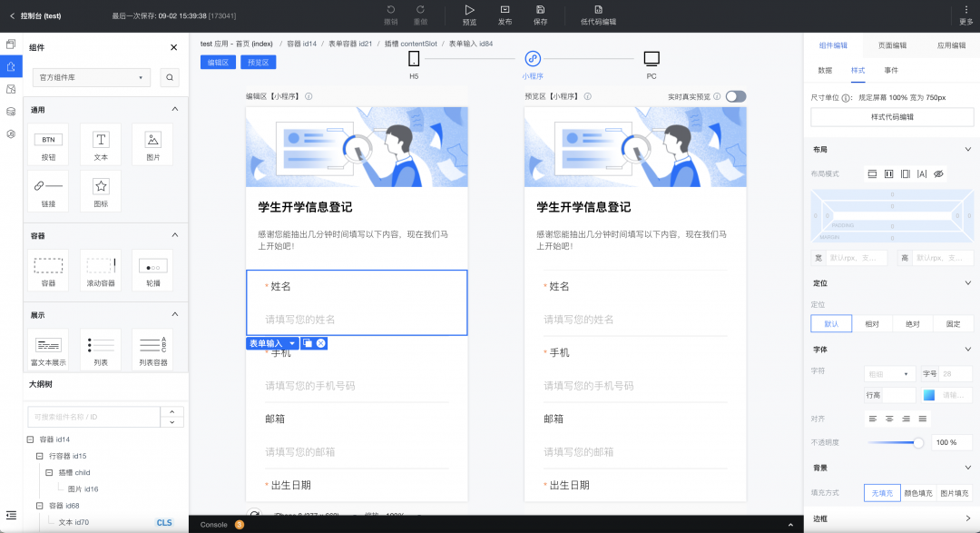Select the 图标 icon component

pos(101,192)
